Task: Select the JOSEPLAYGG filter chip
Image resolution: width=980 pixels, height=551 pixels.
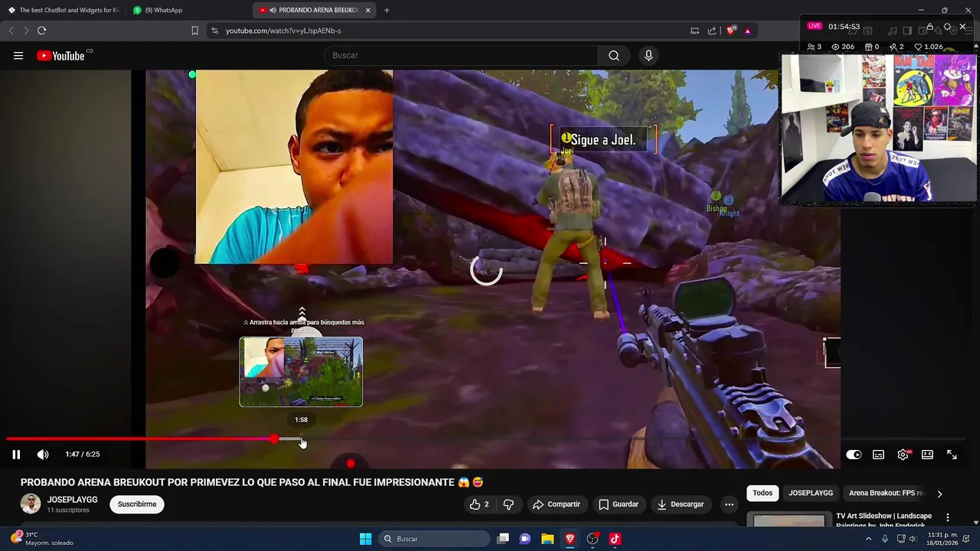Action: click(x=811, y=493)
